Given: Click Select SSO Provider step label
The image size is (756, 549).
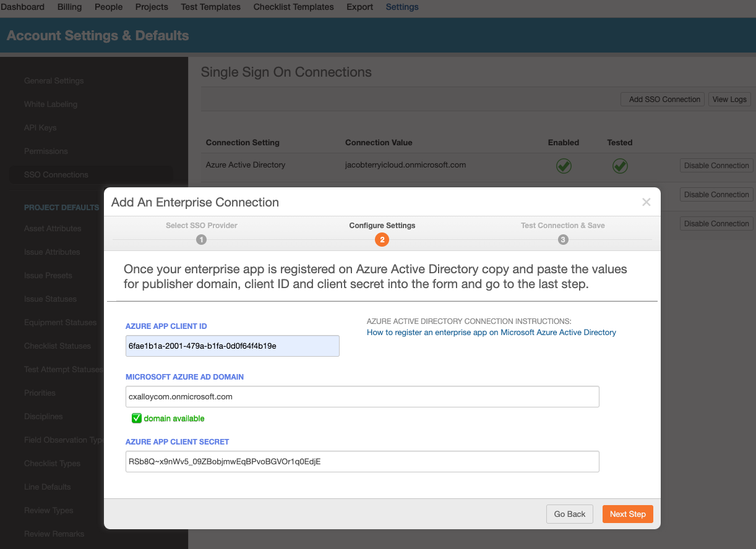Looking at the screenshot, I should pos(201,225).
